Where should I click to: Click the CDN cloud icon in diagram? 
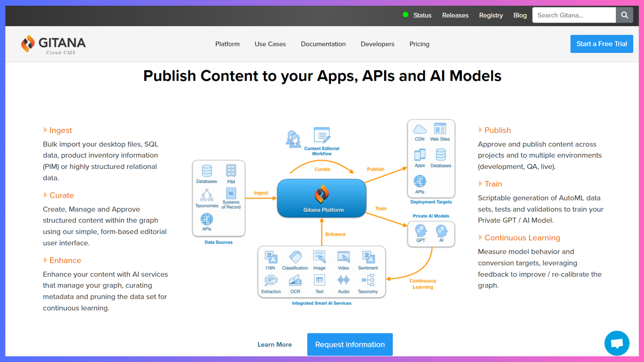[x=420, y=129]
